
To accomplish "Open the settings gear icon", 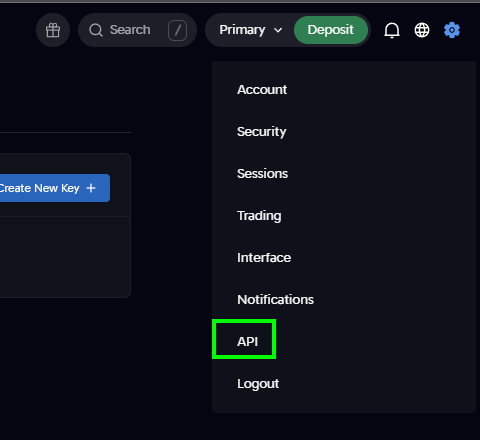I will (x=452, y=30).
